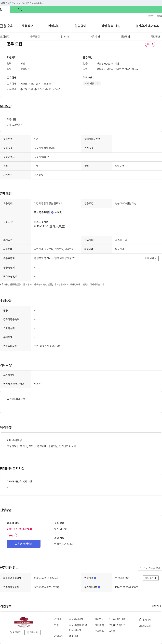Click help icon beside 인증기관
This screenshot has width=162, height=644.
(x=95, y=578)
